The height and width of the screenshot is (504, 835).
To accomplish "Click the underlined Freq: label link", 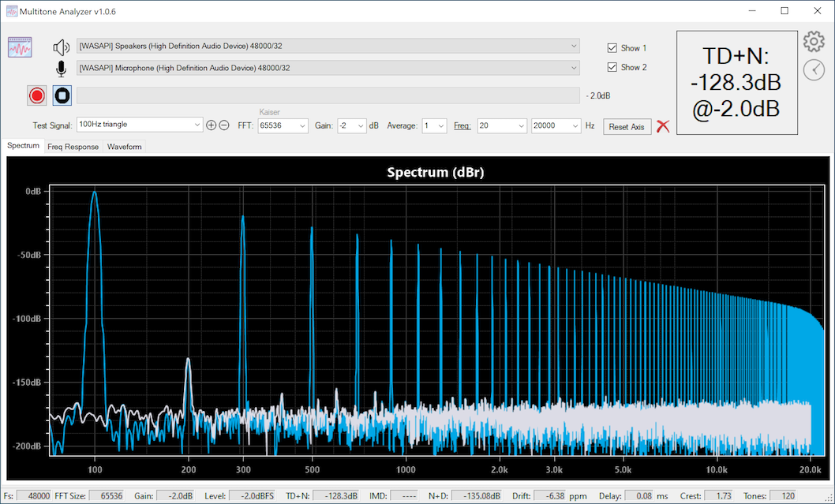I will (462, 125).
